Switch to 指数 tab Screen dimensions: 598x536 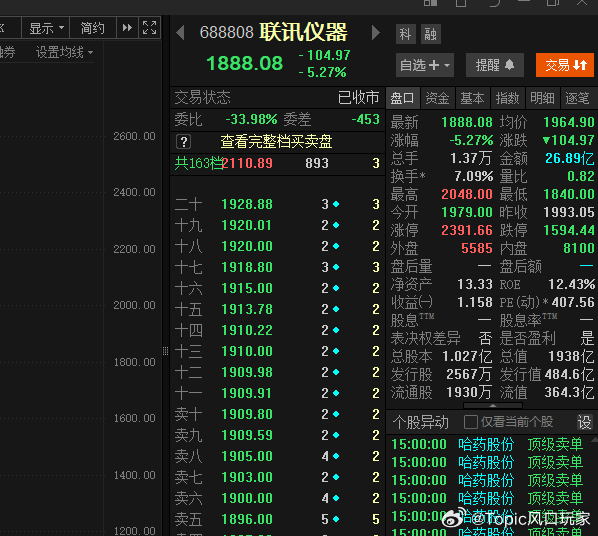pyautogui.click(x=507, y=98)
